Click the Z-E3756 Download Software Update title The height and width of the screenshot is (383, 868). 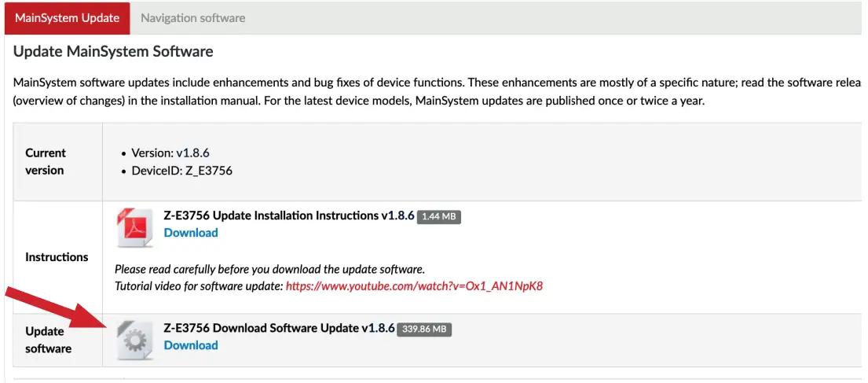(279, 328)
